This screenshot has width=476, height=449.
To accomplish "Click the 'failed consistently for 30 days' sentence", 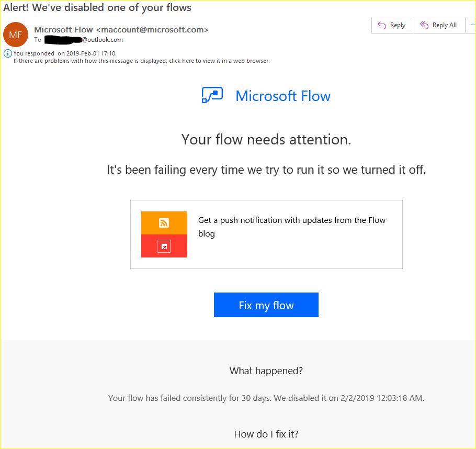I will click(266, 398).
